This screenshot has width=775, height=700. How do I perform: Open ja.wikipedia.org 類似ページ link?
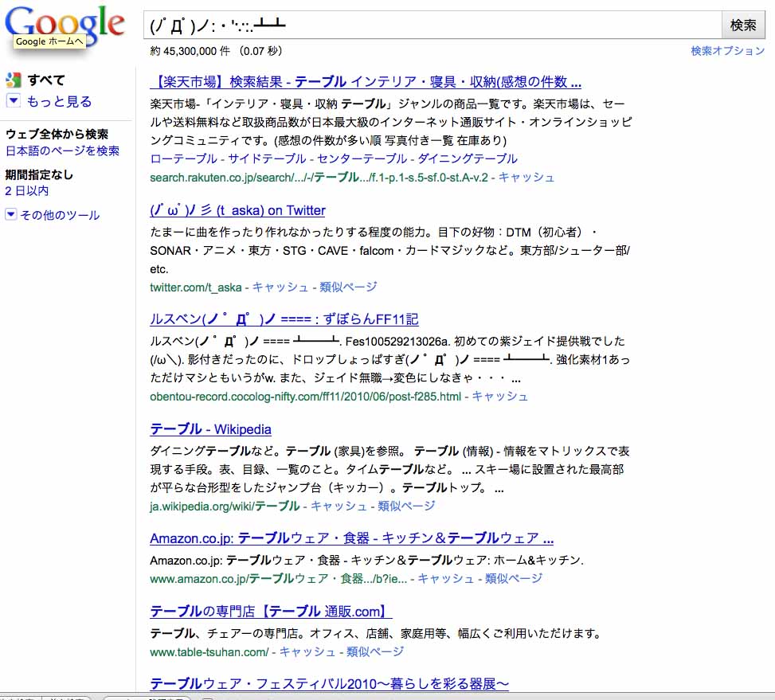pyautogui.click(x=406, y=506)
